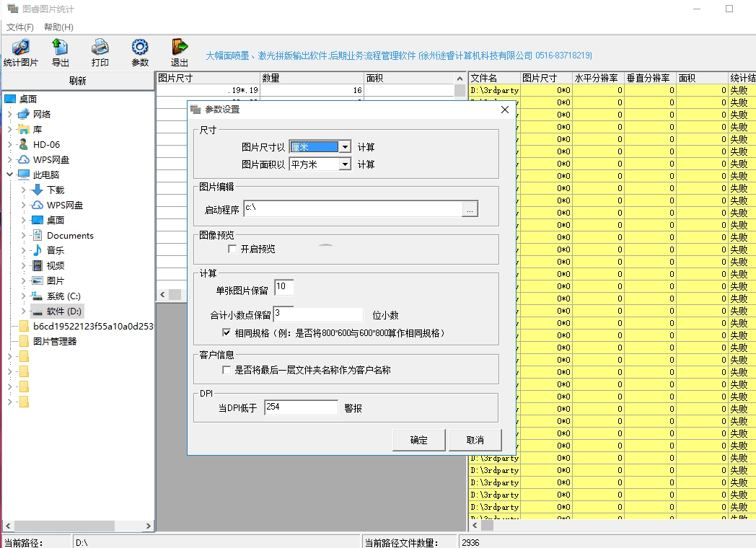Enable the 开启预览 checkbox

click(232, 249)
